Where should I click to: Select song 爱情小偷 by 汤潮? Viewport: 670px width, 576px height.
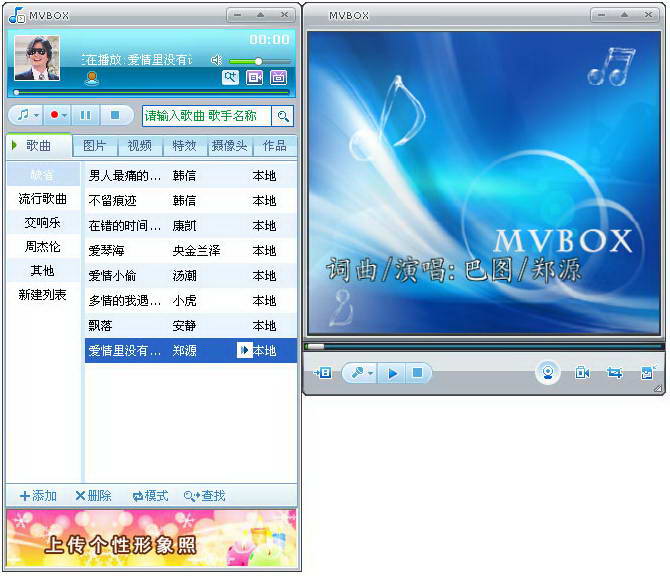click(191, 276)
